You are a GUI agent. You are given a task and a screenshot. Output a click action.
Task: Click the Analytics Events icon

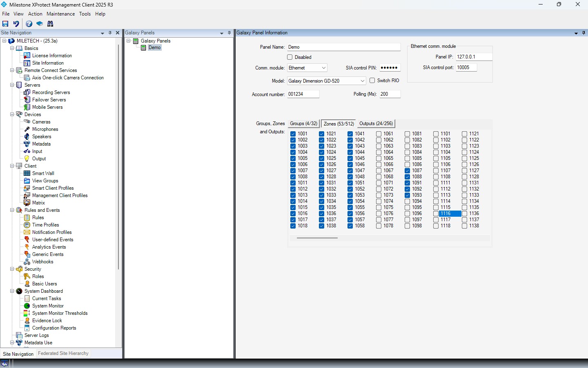[x=27, y=247]
